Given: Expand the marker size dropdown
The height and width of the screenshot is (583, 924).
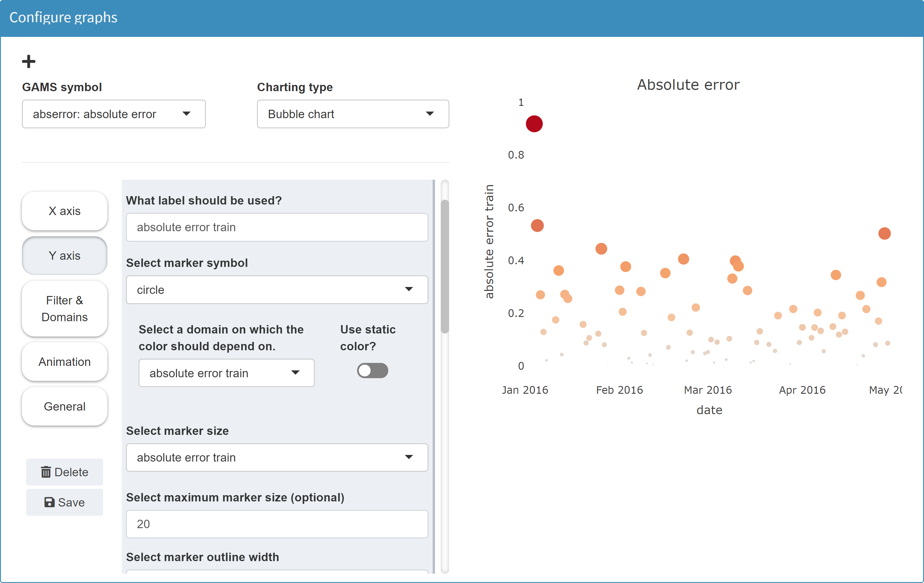Looking at the screenshot, I should pyautogui.click(x=277, y=457).
